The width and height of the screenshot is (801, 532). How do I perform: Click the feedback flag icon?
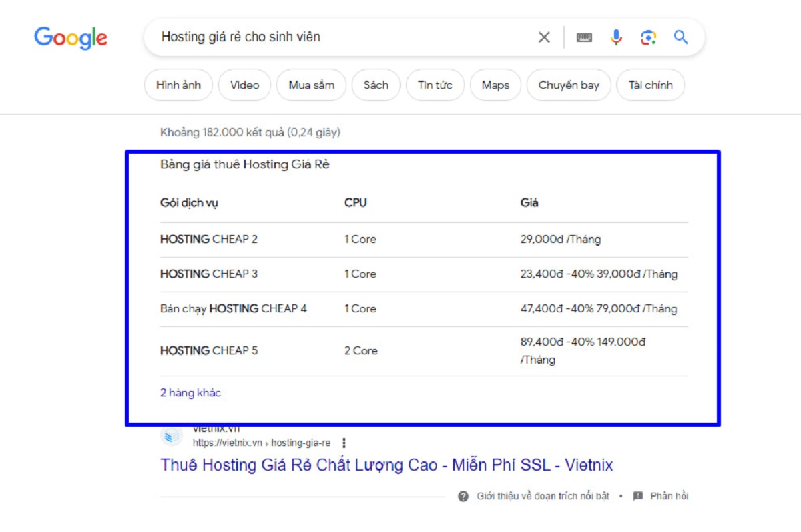tap(638, 496)
